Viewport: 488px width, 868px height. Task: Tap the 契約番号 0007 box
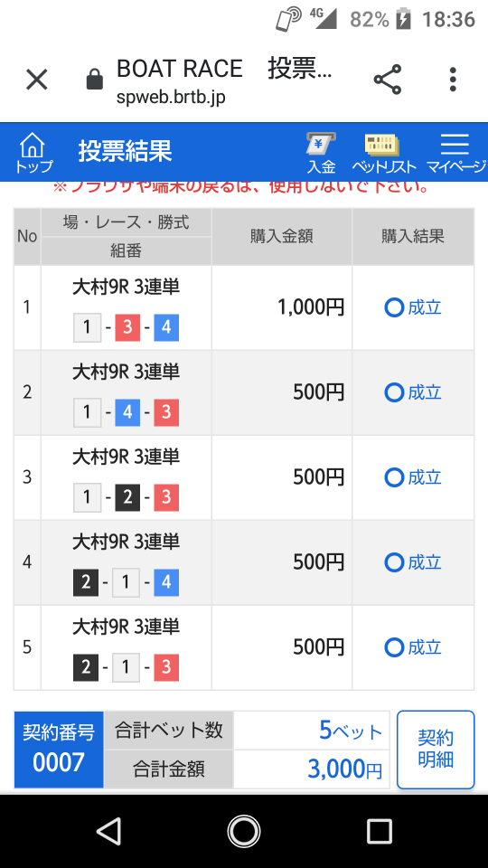coord(59,750)
